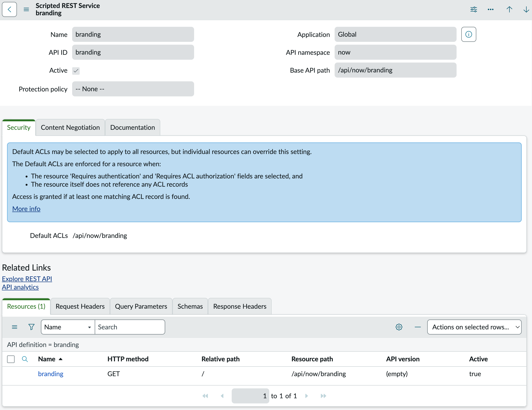The width and height of the screenshot is (532, 410).
Task: Open the Query Parameters tab
Action: pos(141,306)
